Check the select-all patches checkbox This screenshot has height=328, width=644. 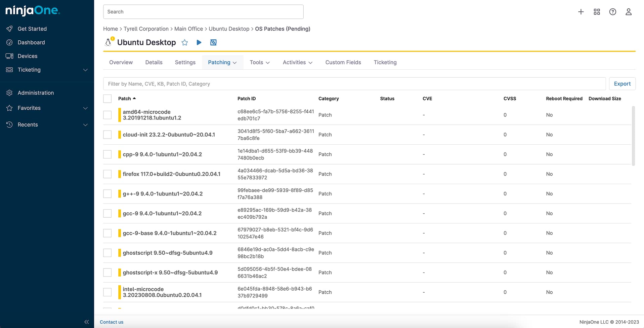pos(107,99)
